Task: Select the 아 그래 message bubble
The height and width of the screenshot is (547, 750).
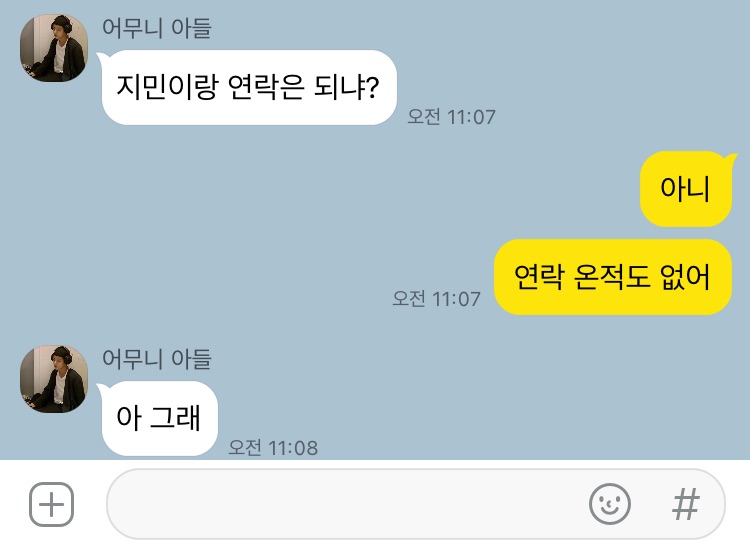Action: pyautogui.click(x=159, y=418)
